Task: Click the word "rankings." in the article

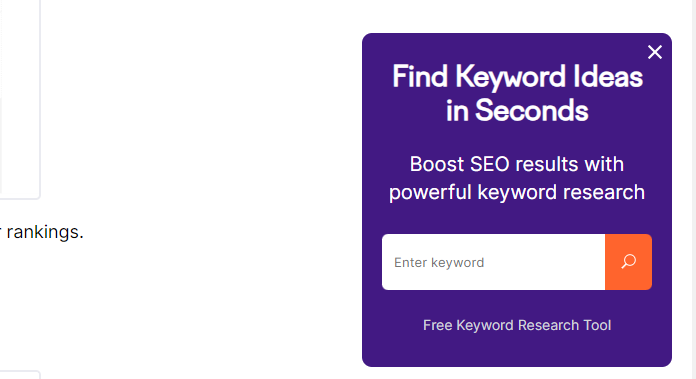Action: tap(45, 232)
